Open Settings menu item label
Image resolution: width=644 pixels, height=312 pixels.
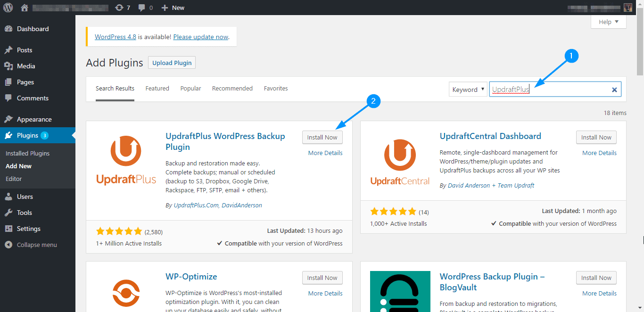(29, 229)
